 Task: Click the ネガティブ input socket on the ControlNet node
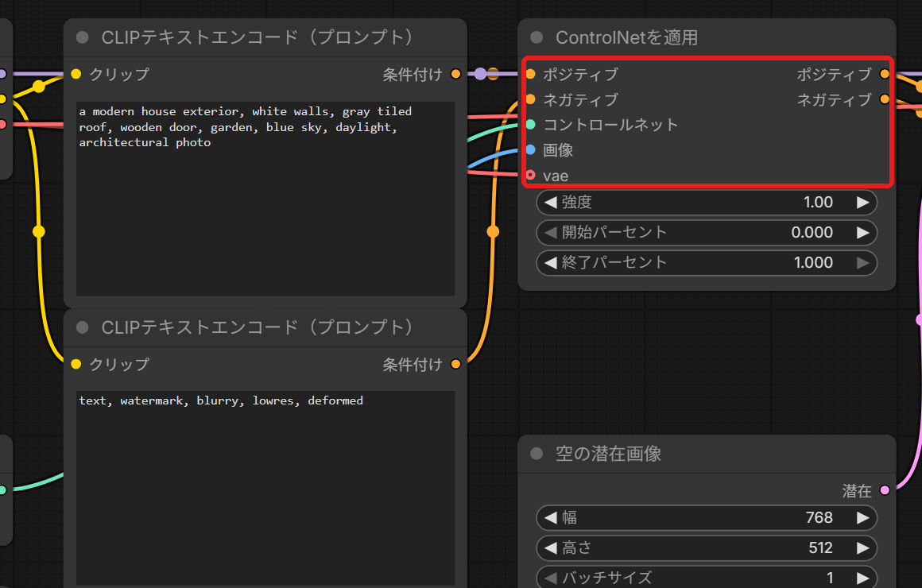click(x=530, y=99)
